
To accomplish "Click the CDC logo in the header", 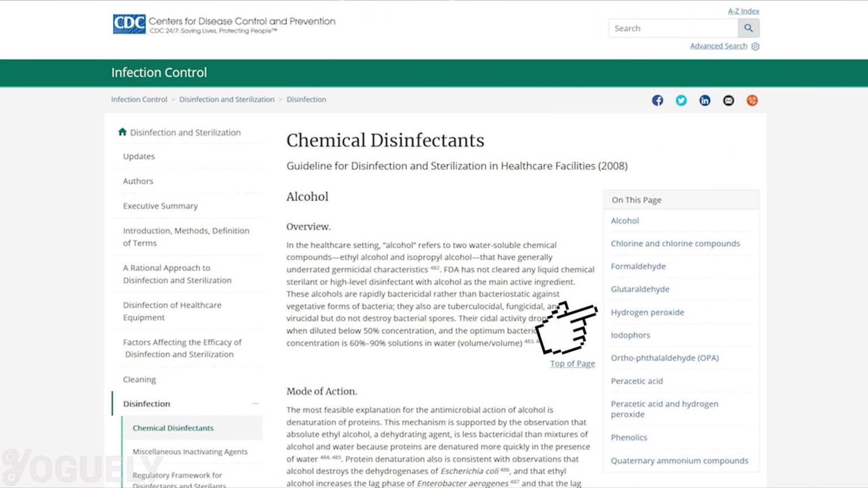I will pos(129,24).
